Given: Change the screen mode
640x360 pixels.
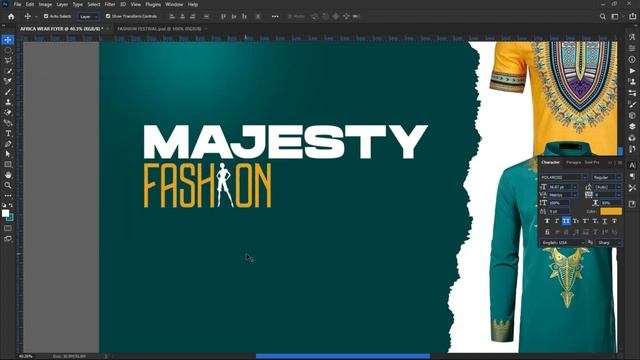Looking at the screenshot, I should tap(8, 239).
